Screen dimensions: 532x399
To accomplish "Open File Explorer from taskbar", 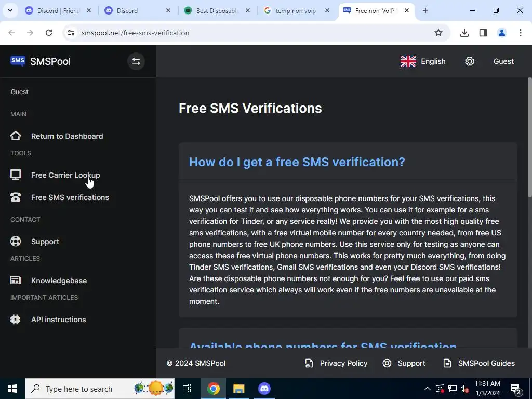I will [x=239, y=389].
